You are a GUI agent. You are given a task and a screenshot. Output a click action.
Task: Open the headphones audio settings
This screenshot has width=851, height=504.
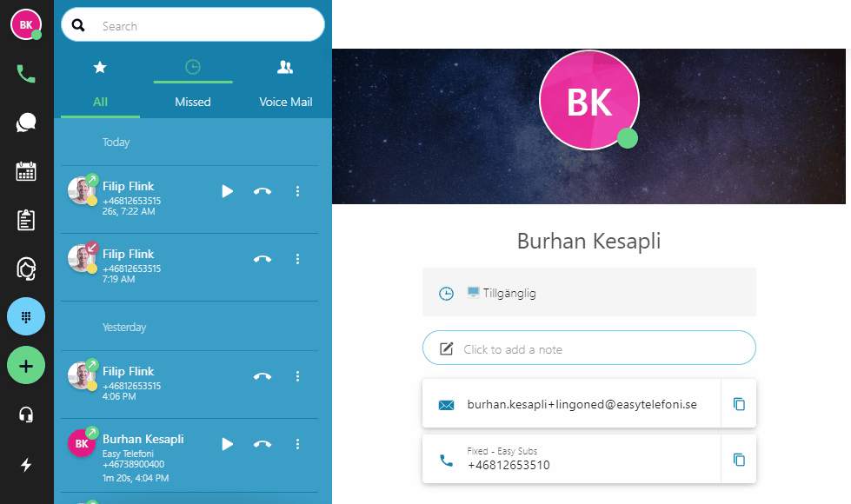tap(26, 415)
